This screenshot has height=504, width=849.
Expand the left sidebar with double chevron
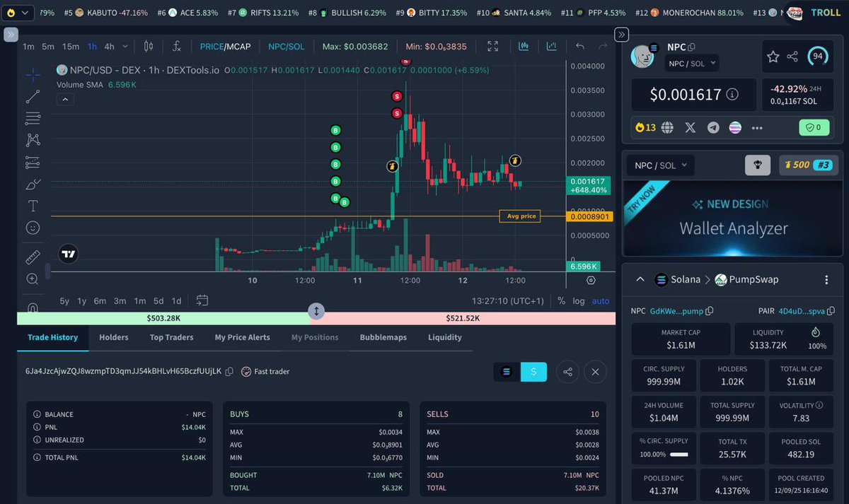pyautogui.click(x=10, y=35)
